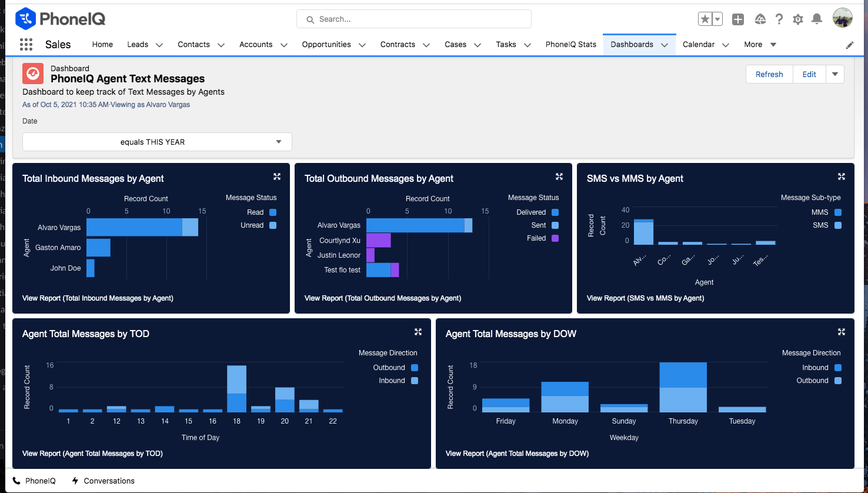Expand the Tasks tab chevron menu

528,45
